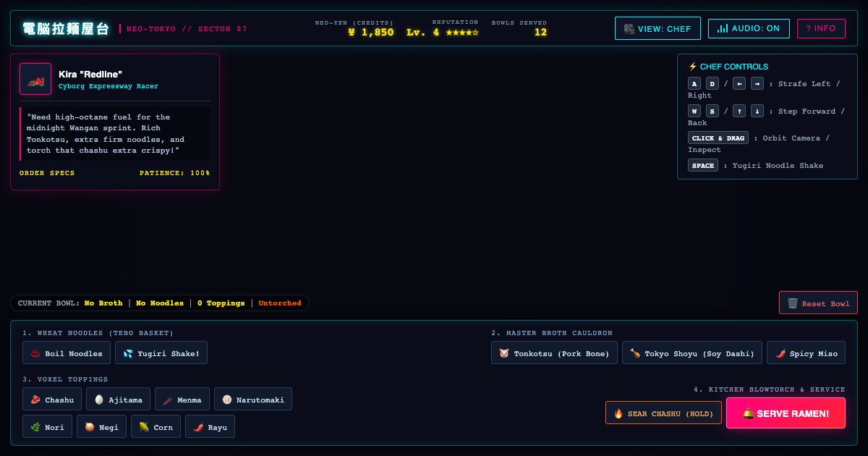Click the 'No Broth' bowl status text

103,303
